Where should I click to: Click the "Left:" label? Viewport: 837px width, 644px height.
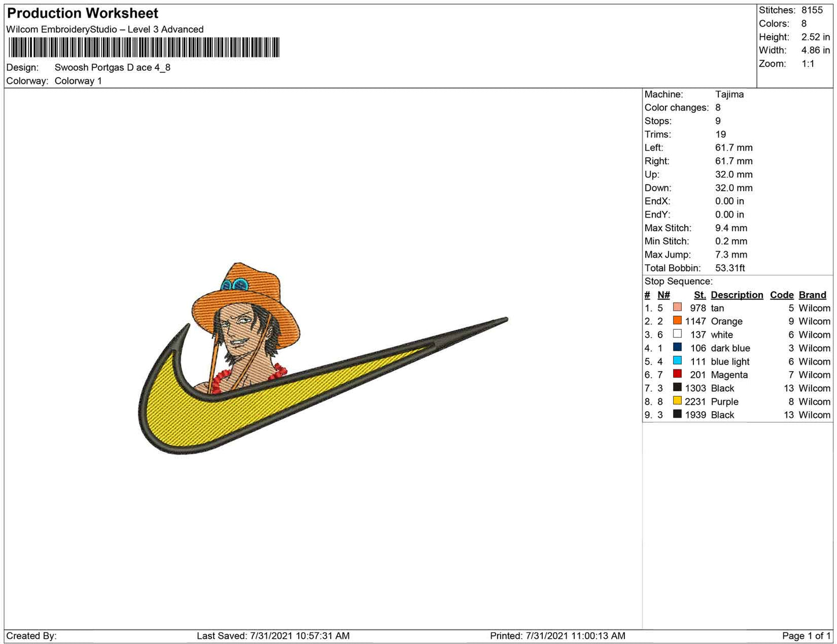(x=655, y=148)
